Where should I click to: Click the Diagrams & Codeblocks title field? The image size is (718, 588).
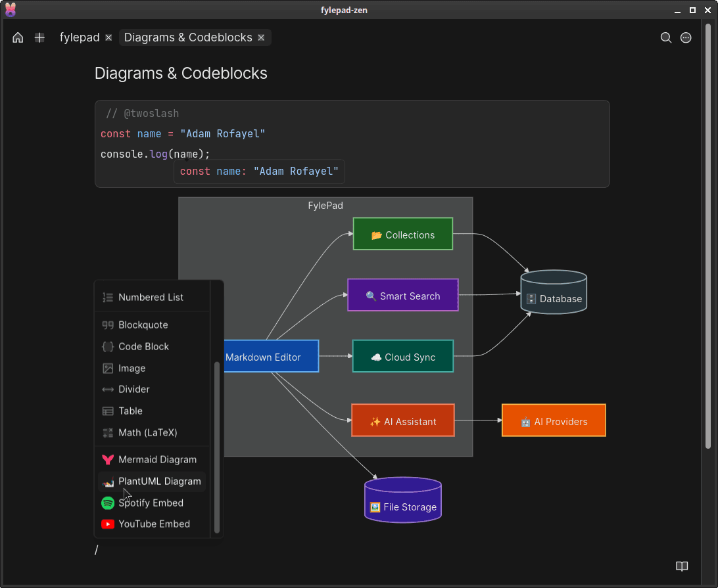(181, 73)
